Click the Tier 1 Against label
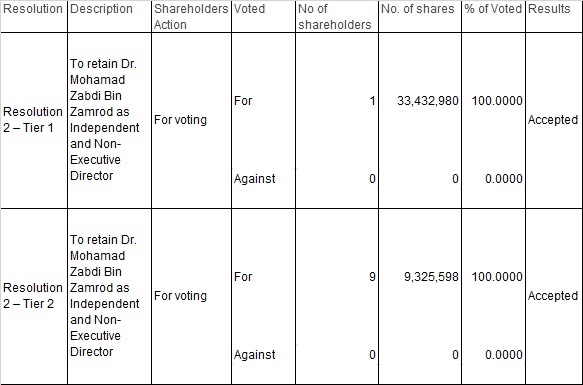This screenshot has width=583, height=385. click(x=254, y=179)
